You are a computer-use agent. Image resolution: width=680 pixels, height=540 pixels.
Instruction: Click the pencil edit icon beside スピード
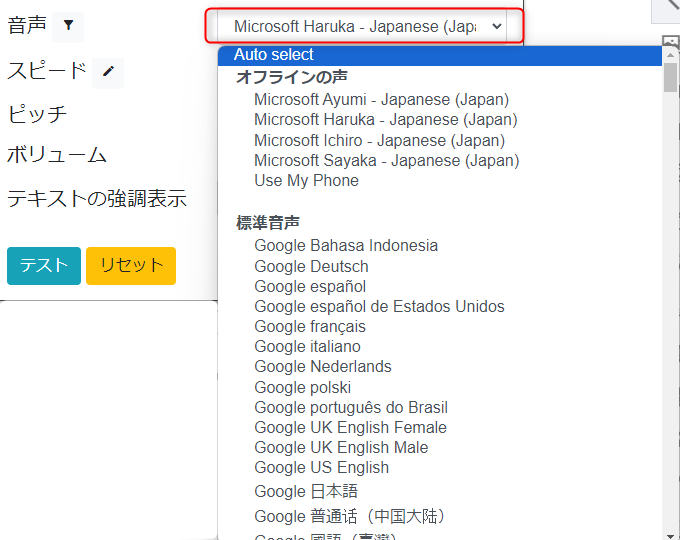coord(108,72)
